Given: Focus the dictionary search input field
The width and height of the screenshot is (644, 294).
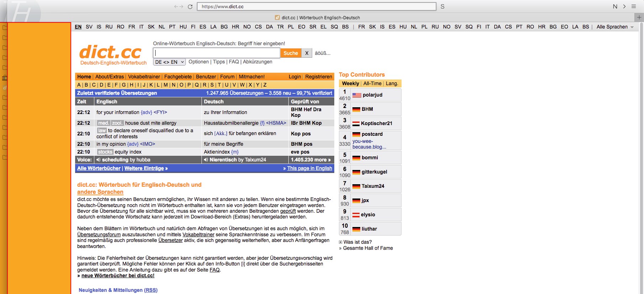Looking at the screenshot, I should pos(216,53).
